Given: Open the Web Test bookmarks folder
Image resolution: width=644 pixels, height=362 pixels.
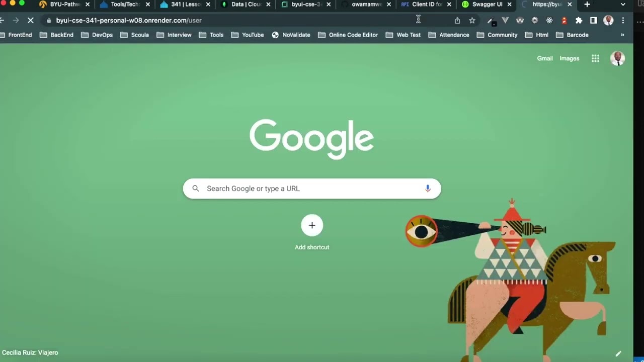Looking at the screenshot, I should tap(403, 35).
